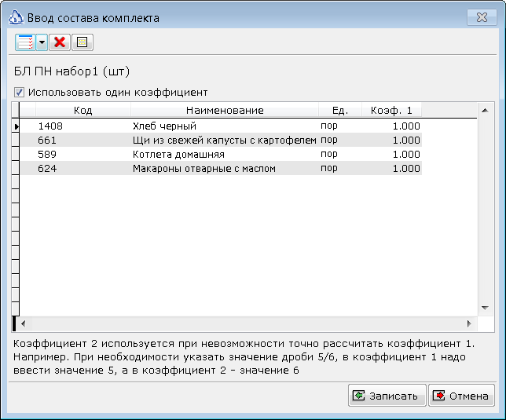
Task: Click the add items list toolbar icon
Action: coord(25,42)
